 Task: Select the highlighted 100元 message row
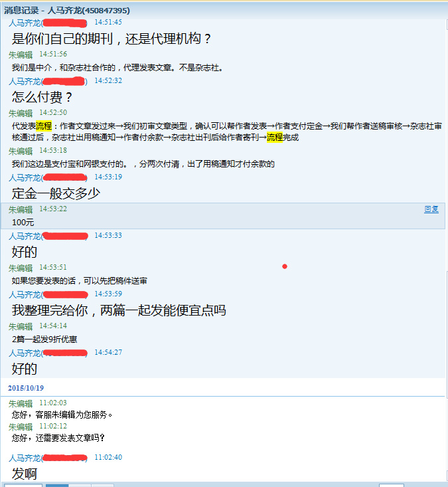click(223, 216)
